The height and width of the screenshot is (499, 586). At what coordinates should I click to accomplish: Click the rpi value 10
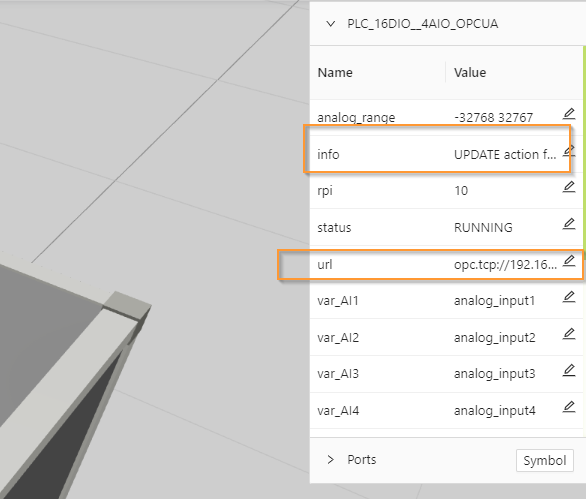(461, 191)
